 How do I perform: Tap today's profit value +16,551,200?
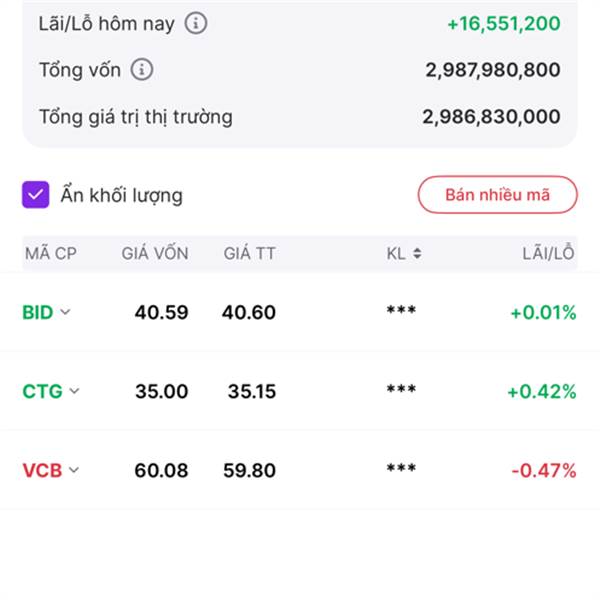(504, 24)
